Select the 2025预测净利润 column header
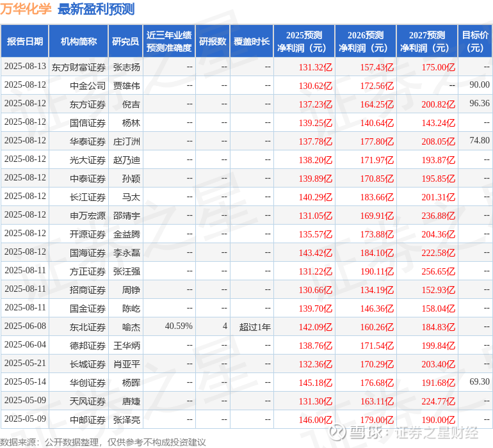The height and width of the screenshot is (448, 493). point(304,41)
